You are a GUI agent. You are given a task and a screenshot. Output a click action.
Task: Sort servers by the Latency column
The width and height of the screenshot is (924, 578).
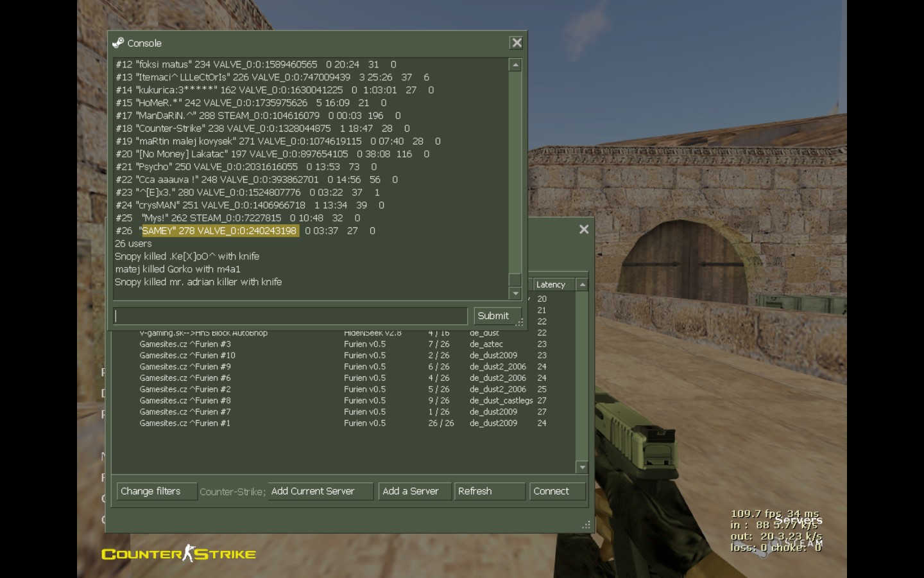point(551,285)
